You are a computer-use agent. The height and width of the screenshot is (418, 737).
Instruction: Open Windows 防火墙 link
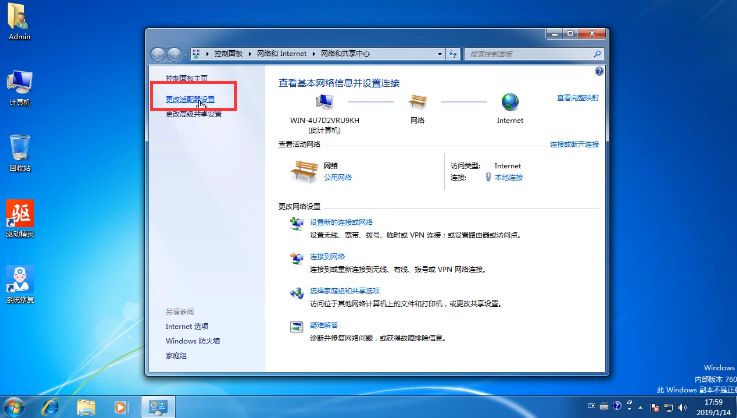(193, 341)
